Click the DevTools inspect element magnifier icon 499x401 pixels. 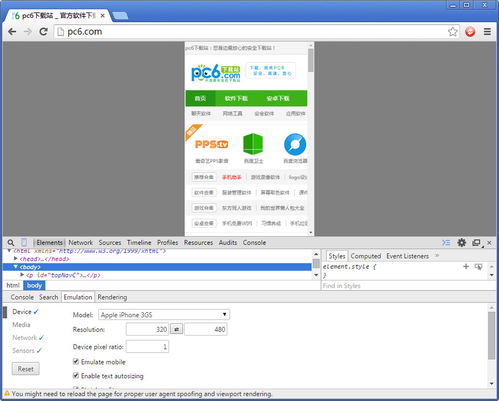(11, 243)
